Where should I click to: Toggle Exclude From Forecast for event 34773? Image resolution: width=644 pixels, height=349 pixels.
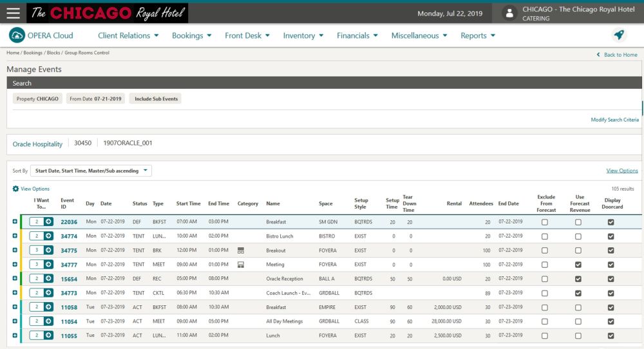(x=545, y=293)
